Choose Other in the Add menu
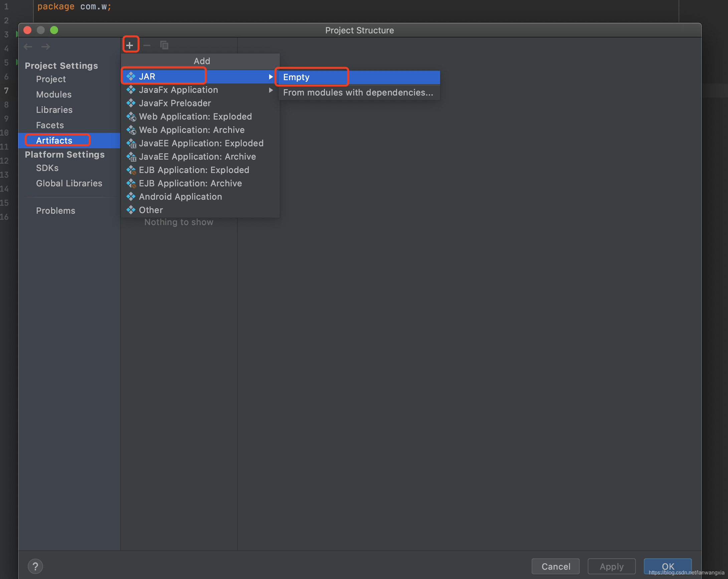Viewport: 728px width, 579px height. (151, 210)
